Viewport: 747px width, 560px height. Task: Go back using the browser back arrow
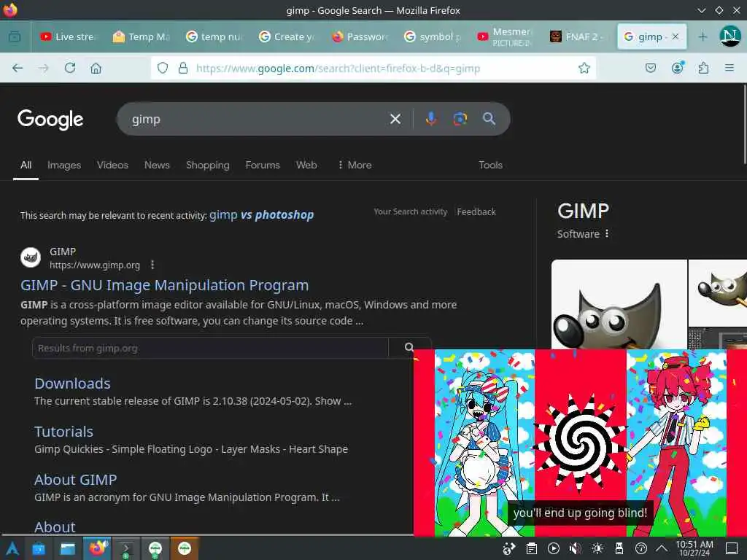[x=18, y=68]
